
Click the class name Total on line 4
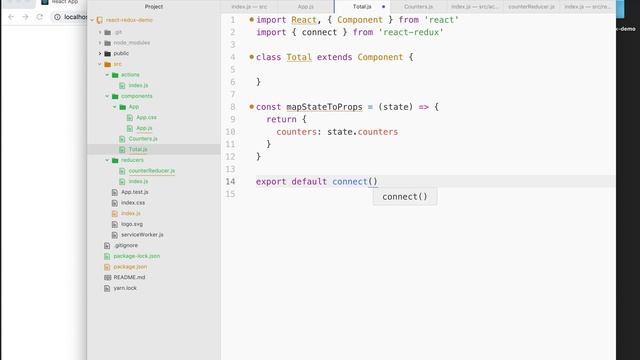click(299, 57)
